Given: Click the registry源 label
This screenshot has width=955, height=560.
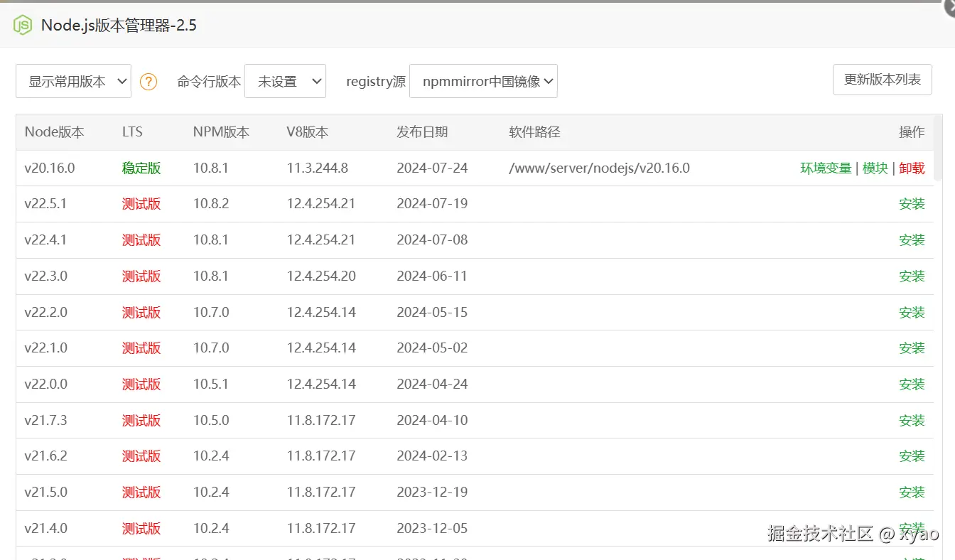Looking at the screenshot, I should (x=376, y=82).
